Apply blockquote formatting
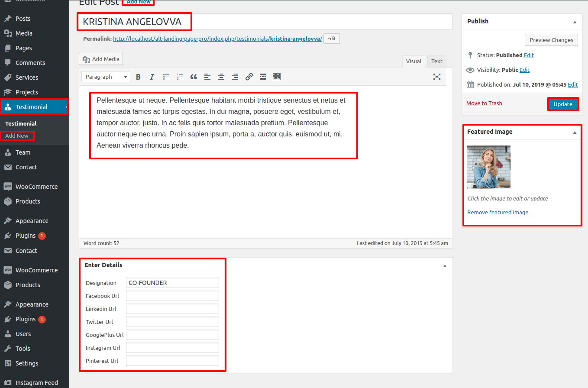This screenshot has height=388, width=588. 194,77
